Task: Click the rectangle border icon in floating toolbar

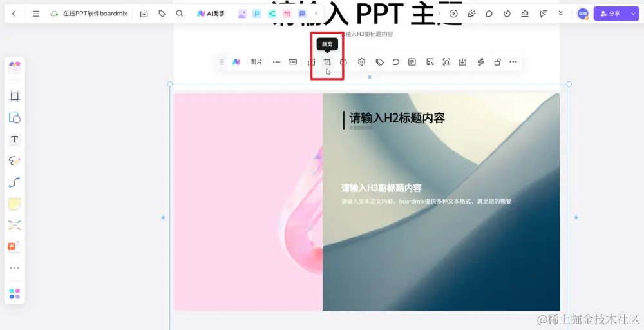Action: coord(293,62)
